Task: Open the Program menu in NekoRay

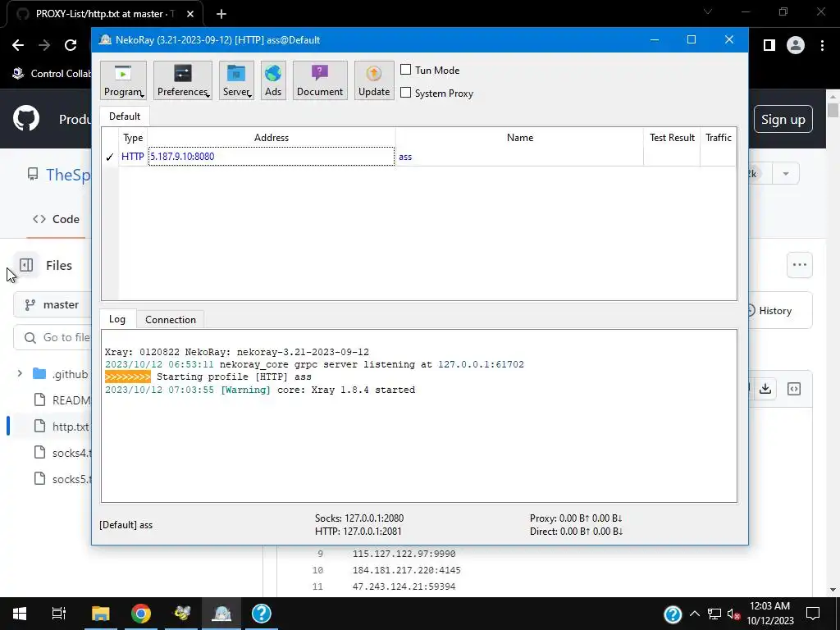Action: [123, 80]
